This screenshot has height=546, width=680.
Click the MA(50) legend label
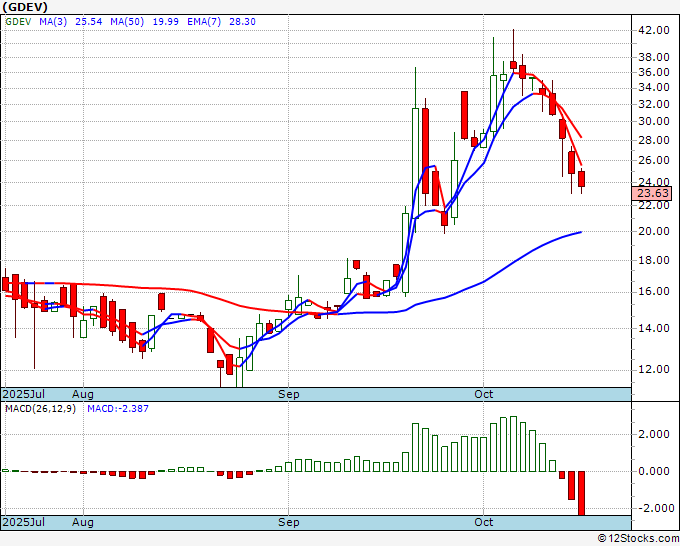tap(127, 22)
